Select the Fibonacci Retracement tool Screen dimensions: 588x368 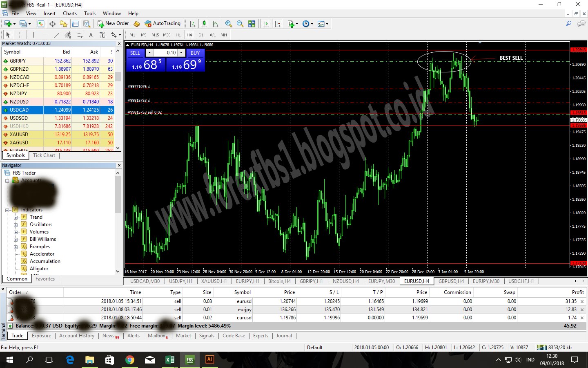(80, 35)
